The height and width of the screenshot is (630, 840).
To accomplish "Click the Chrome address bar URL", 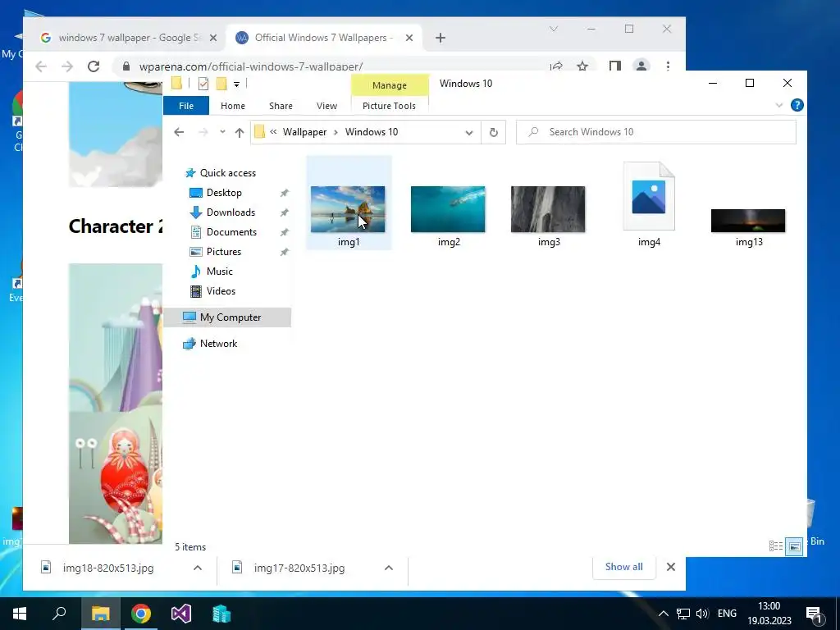I will (x=251, y=67).
